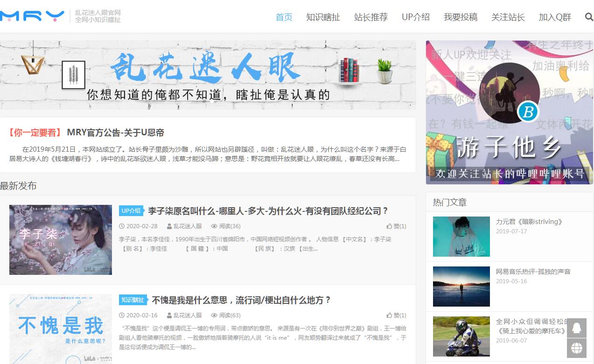Click the UP介绍 category tag
This screenshot has height=364, width=594.
tap(131, 211)
